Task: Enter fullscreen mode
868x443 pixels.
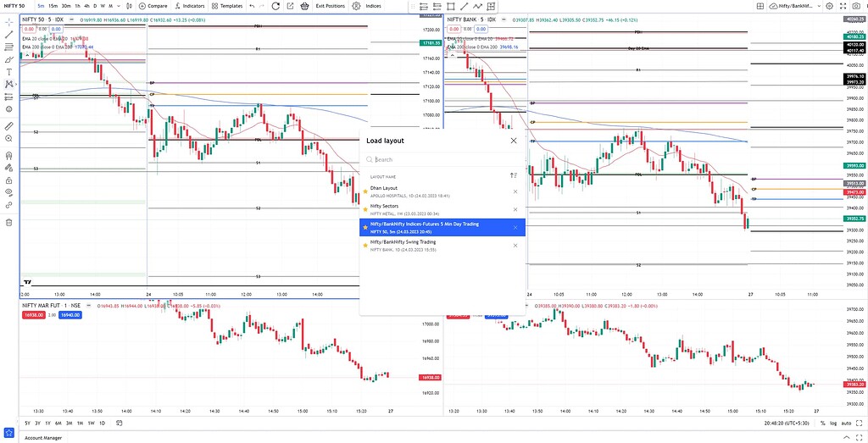Action: [843, 6]
